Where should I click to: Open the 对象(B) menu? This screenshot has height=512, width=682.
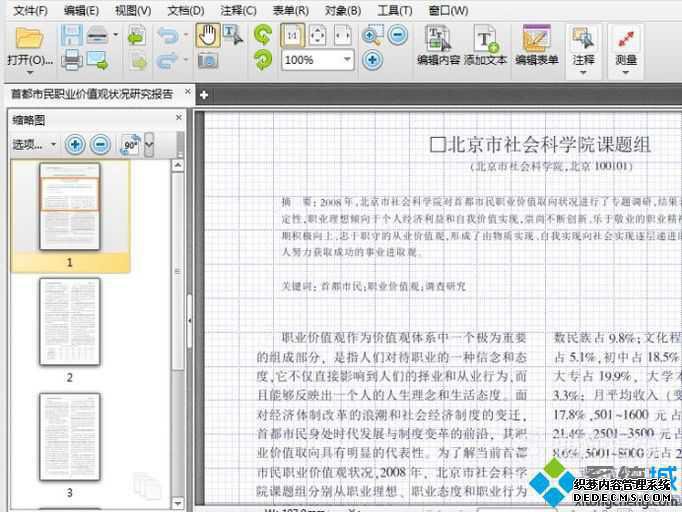(x=343, y=10)
